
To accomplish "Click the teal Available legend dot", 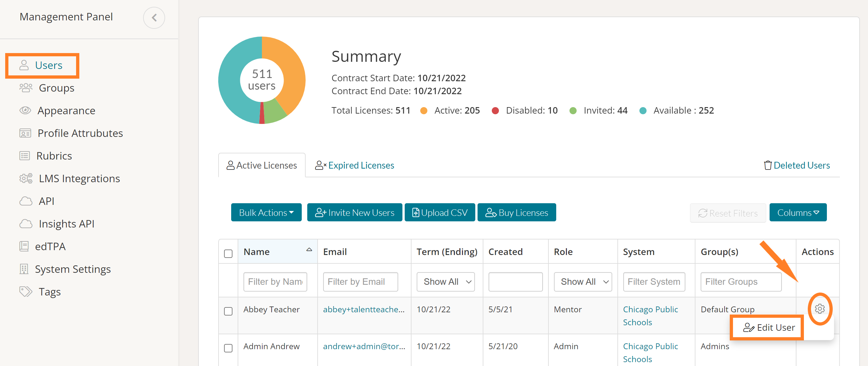I will point(643,111).
